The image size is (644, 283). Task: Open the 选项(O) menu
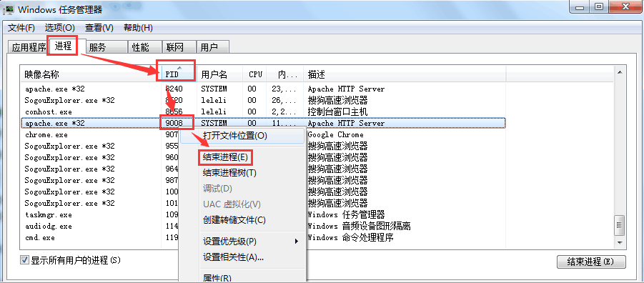(x=59, y=28)
